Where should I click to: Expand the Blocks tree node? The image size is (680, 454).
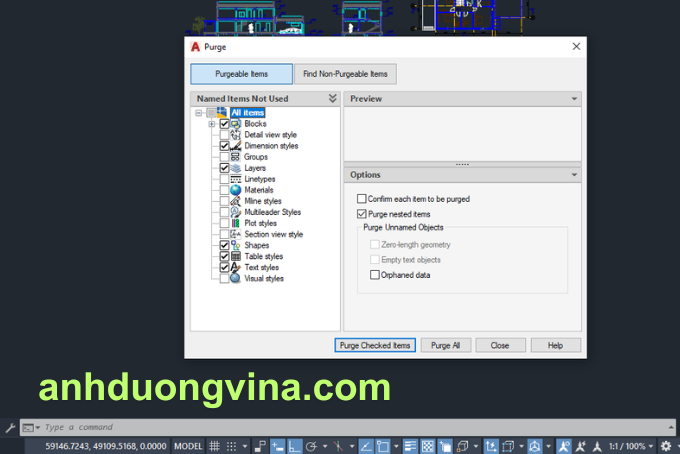pos(212,124)
